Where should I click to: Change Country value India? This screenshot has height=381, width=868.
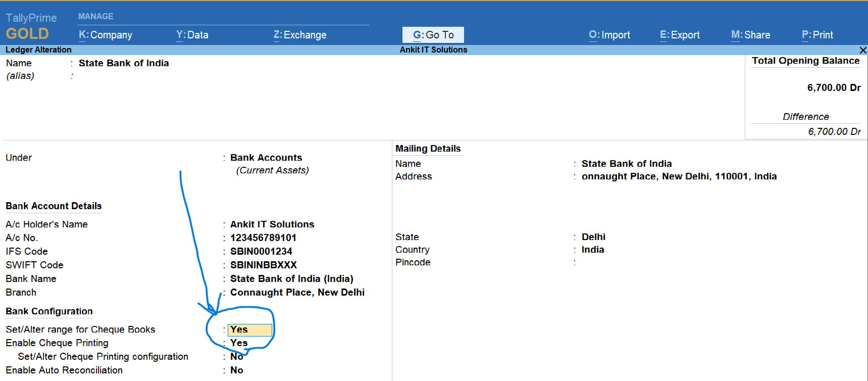(x=593, y=250)
